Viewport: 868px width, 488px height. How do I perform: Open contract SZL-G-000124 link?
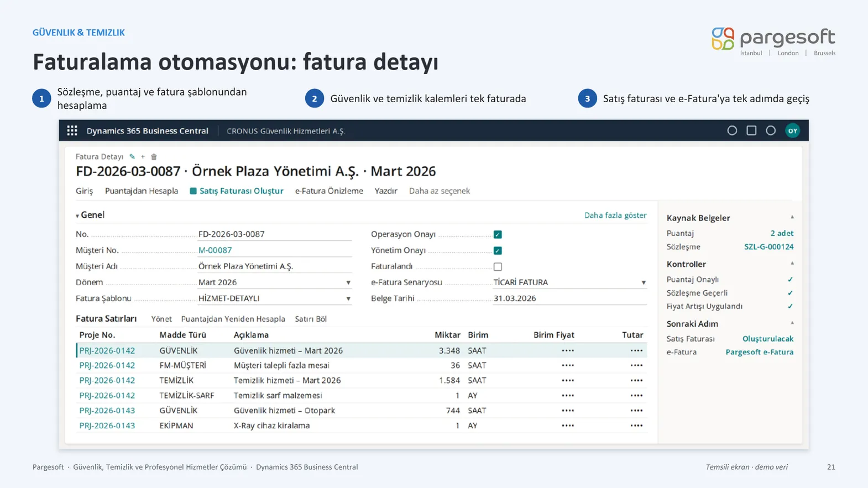coord(768,247)
